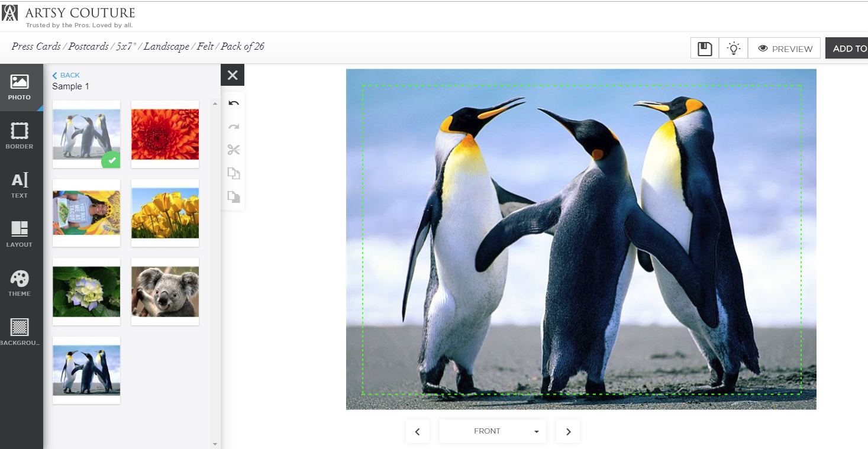Select the Text tool

coord(20,185)
